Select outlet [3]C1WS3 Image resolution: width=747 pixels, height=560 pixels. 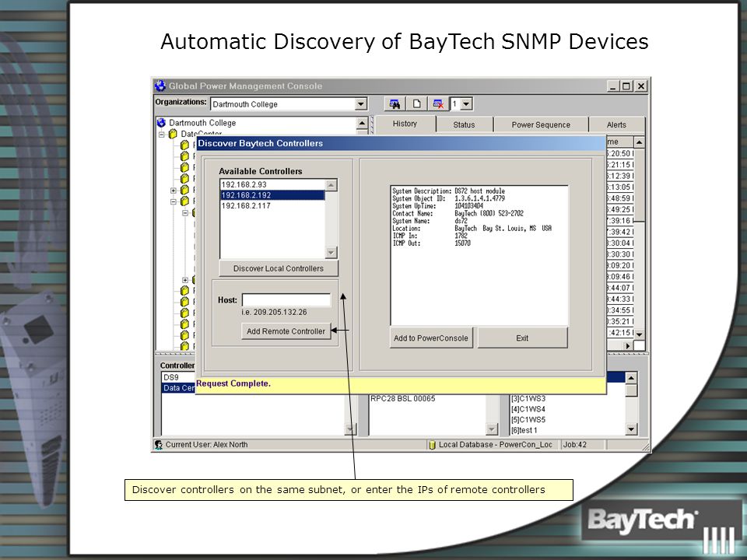[528, 398]
